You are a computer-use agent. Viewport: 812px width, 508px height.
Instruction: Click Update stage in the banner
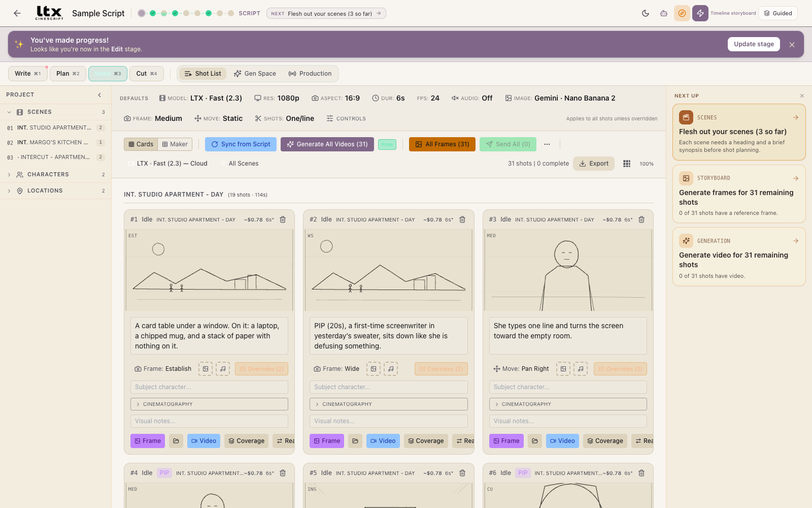tap(754, 44)
